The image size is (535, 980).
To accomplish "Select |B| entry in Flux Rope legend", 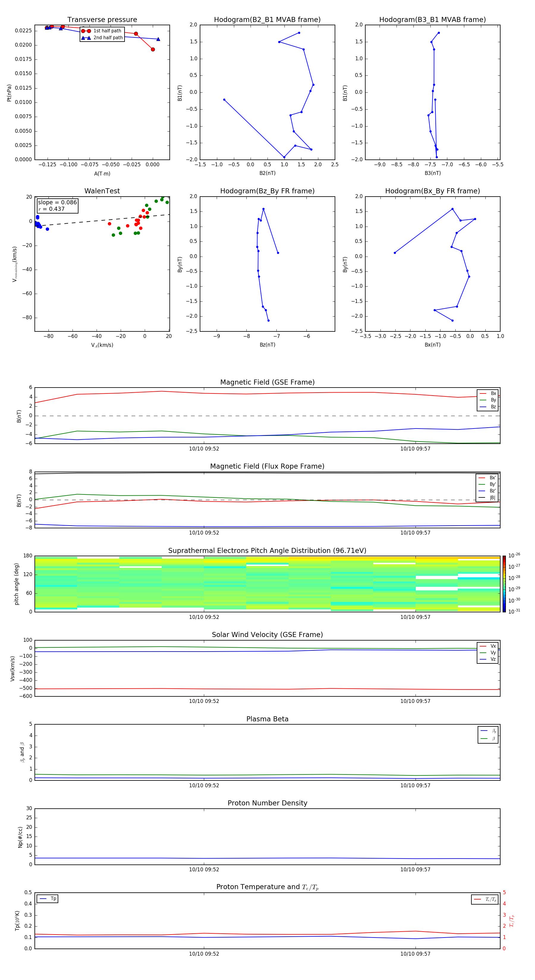I will click(x=487, y=498).
